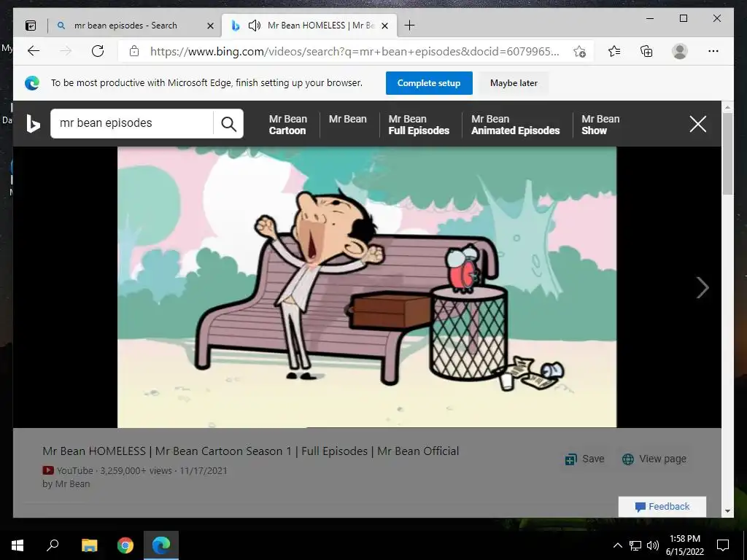747x560 pixels.
Task: Focus the Bing URL address bar
Action: point(355,52)
